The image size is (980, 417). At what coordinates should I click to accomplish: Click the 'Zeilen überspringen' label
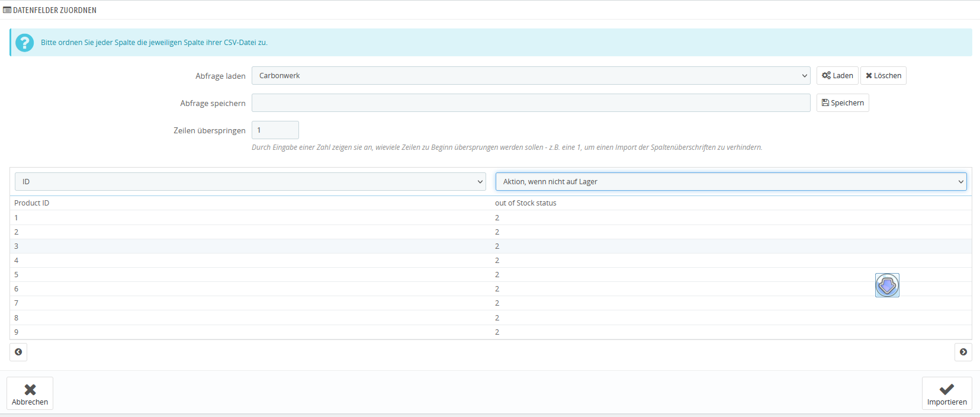[x=210, y=131]
